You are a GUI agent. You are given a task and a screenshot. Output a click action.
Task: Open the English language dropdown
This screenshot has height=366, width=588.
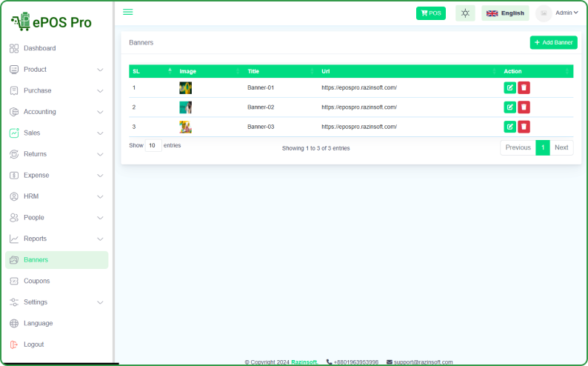505,13
